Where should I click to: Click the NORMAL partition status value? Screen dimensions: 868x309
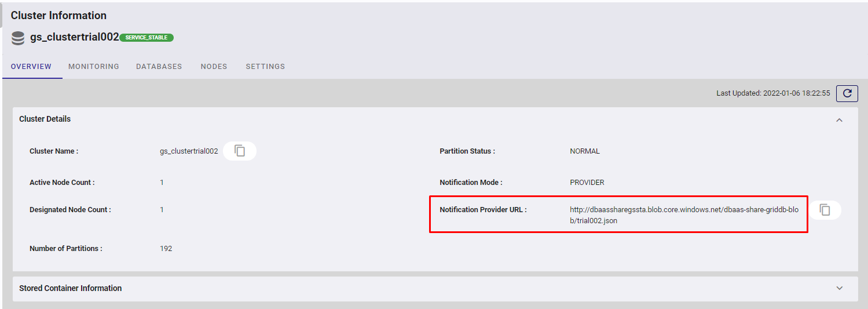[585, 151]
